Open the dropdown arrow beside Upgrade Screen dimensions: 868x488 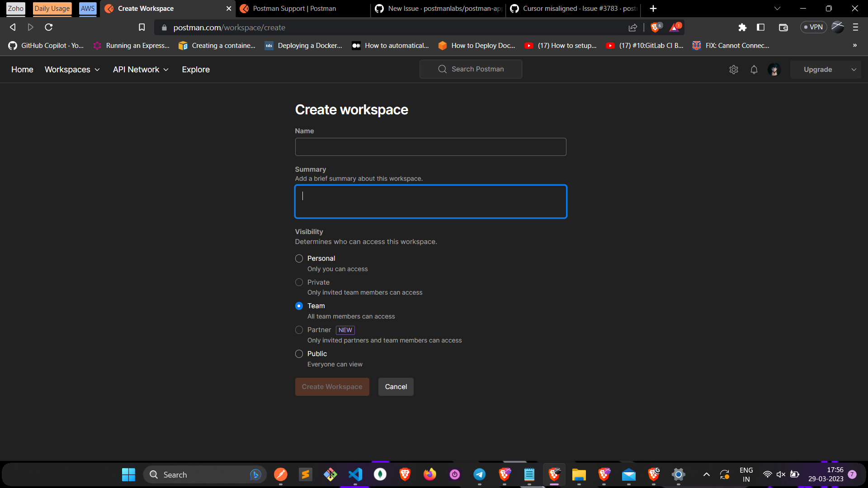click(854, 70)
